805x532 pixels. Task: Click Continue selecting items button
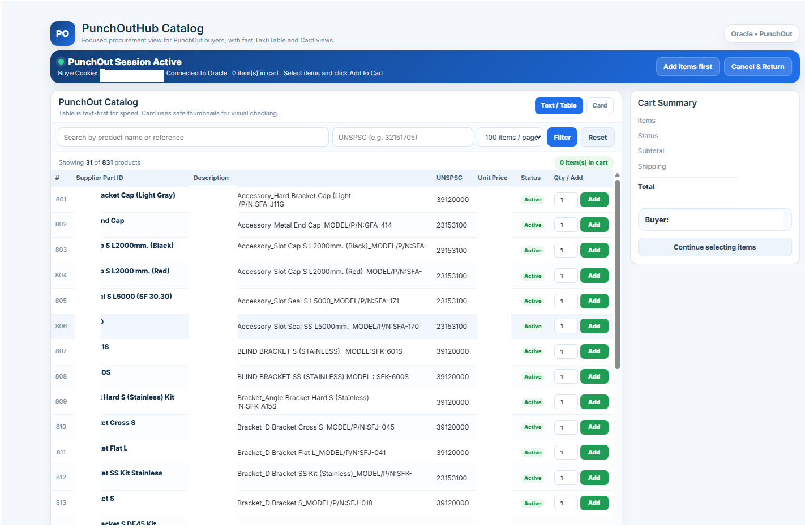pos(714,247)
